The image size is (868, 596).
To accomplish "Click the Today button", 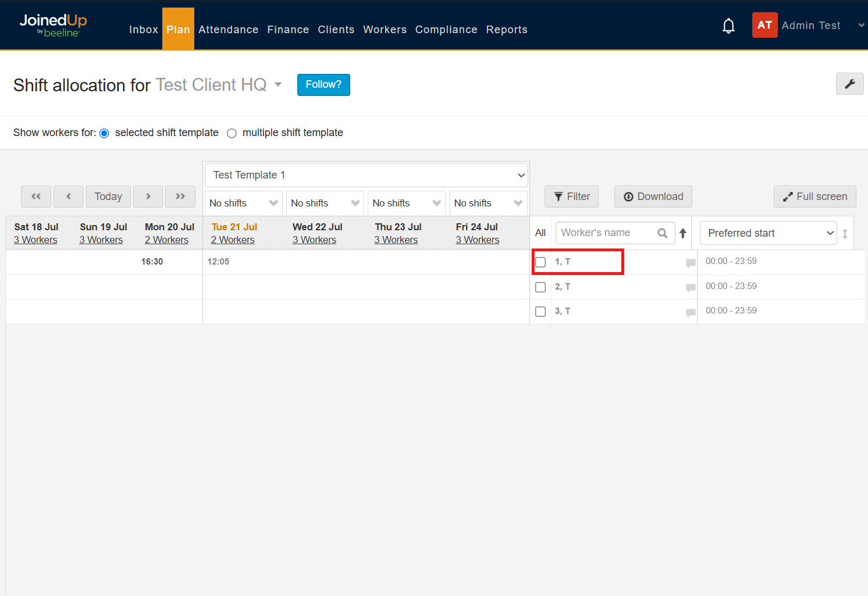I will pyautogui.click(x=108, y=197).
